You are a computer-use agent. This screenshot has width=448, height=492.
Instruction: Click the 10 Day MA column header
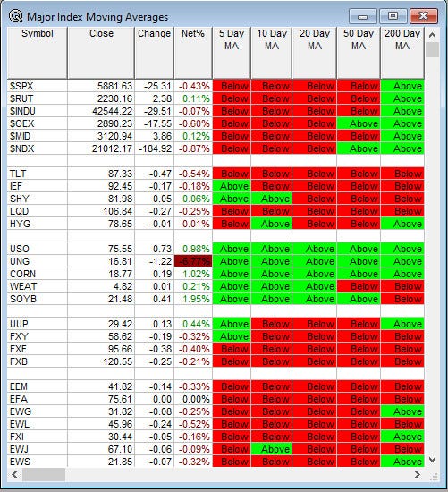pos(272,53)
